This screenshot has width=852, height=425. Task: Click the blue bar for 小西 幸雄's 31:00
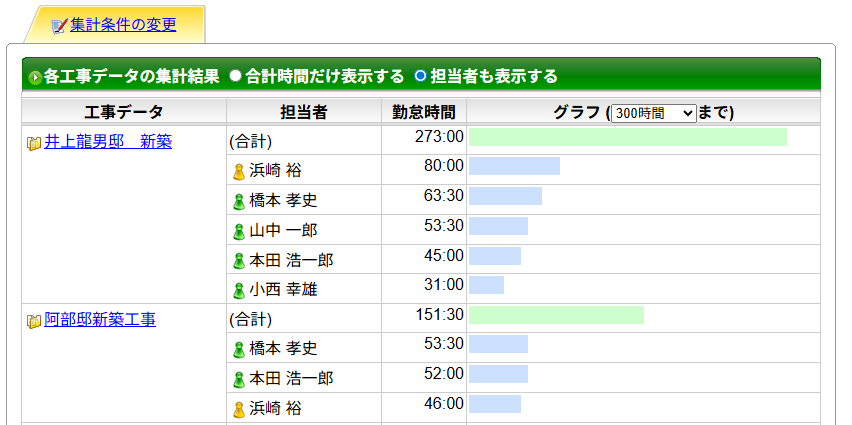pos(487,285)
